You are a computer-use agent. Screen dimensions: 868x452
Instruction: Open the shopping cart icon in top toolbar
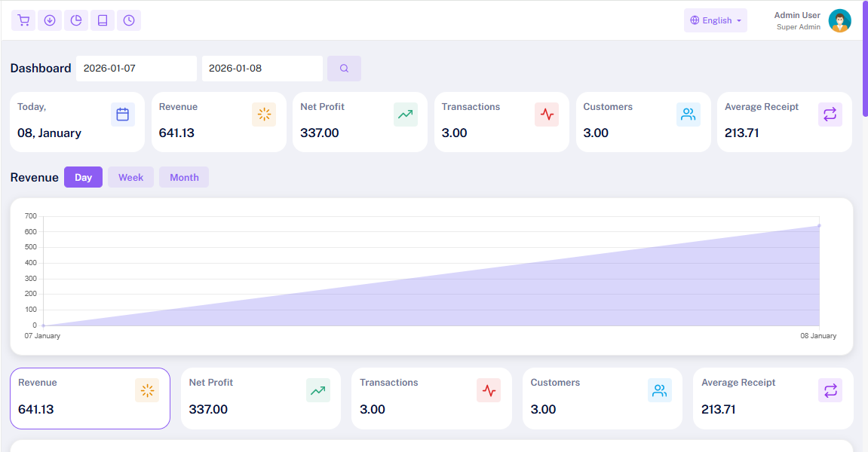(23, 20)
